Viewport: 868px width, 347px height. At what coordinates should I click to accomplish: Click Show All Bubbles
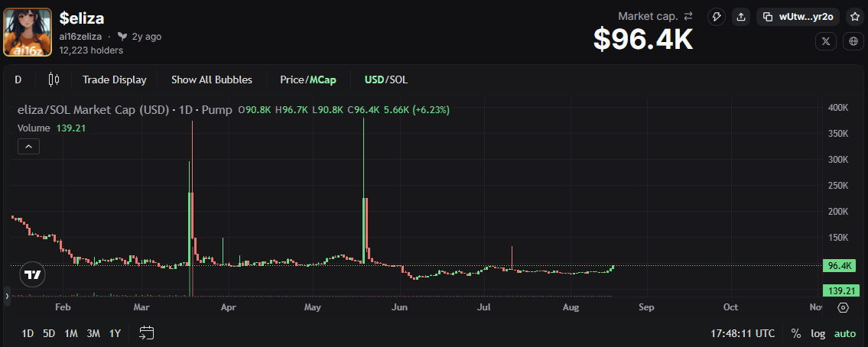tap(212, 79)
